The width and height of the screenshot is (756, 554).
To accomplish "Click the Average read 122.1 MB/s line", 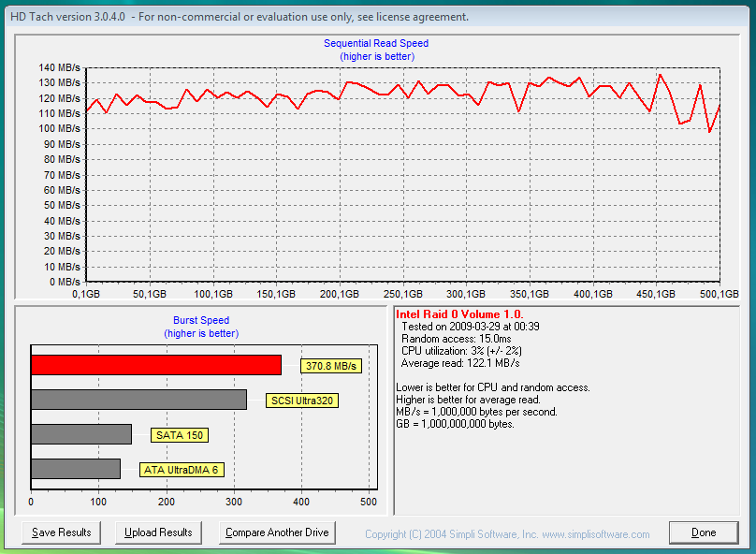I will tap(460, 363).
